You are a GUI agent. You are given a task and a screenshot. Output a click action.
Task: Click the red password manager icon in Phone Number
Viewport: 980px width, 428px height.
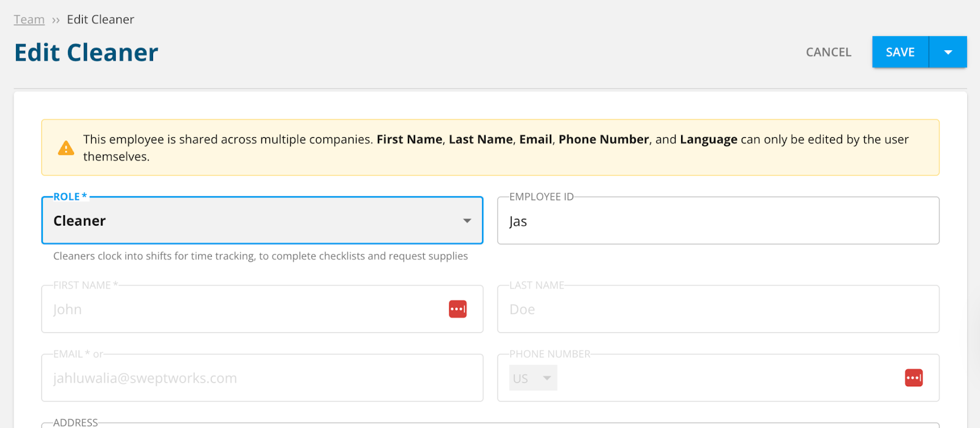(x=913, y=378)
